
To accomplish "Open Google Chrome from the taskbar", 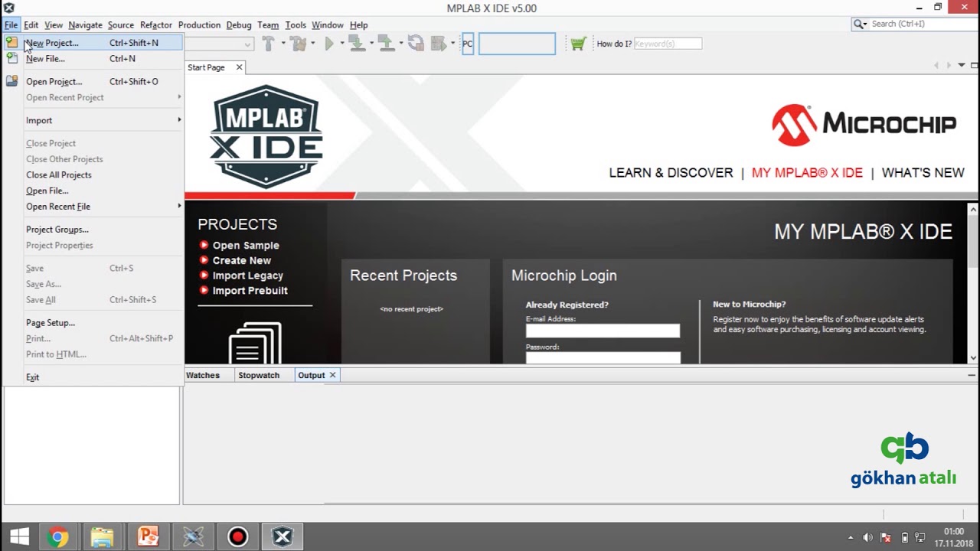I will coord(57,537).
